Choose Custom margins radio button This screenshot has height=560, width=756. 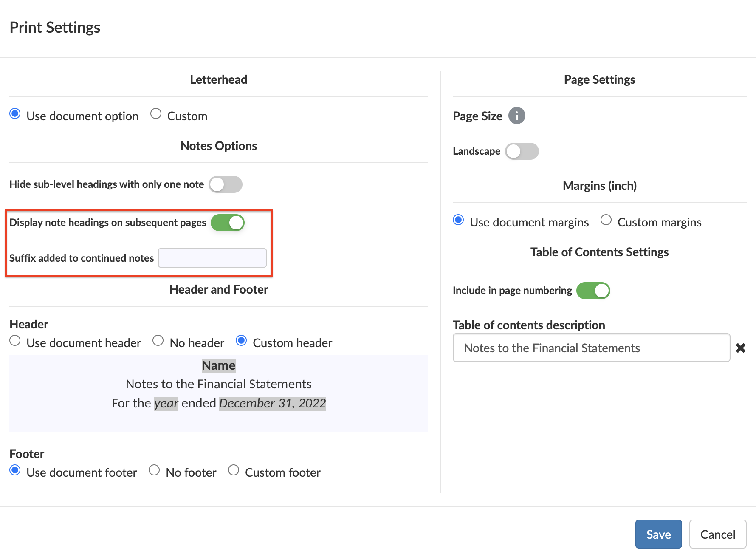coord(606,220)
